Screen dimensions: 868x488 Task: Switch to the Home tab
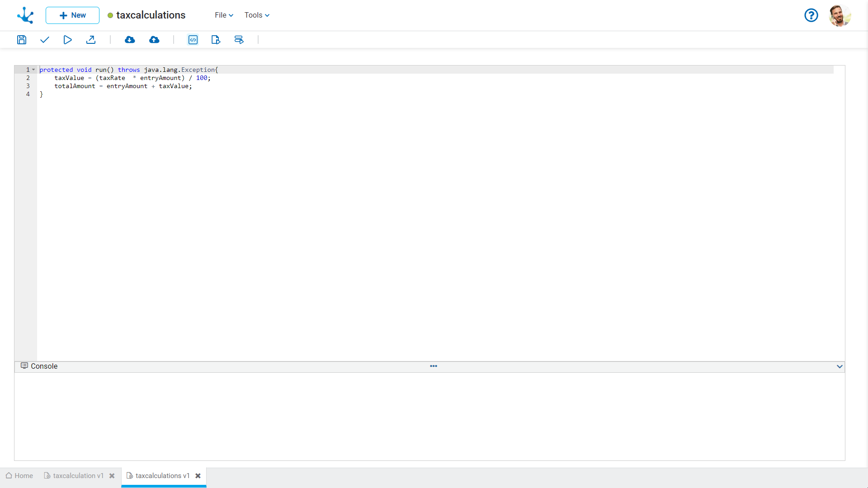(19, 476)
